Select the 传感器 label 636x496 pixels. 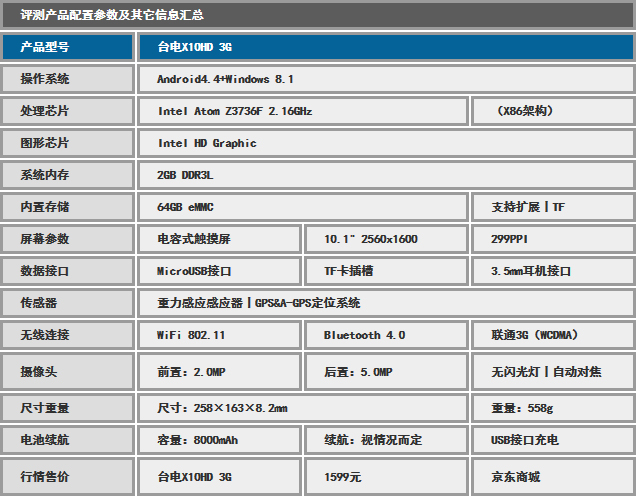(68, 303)
